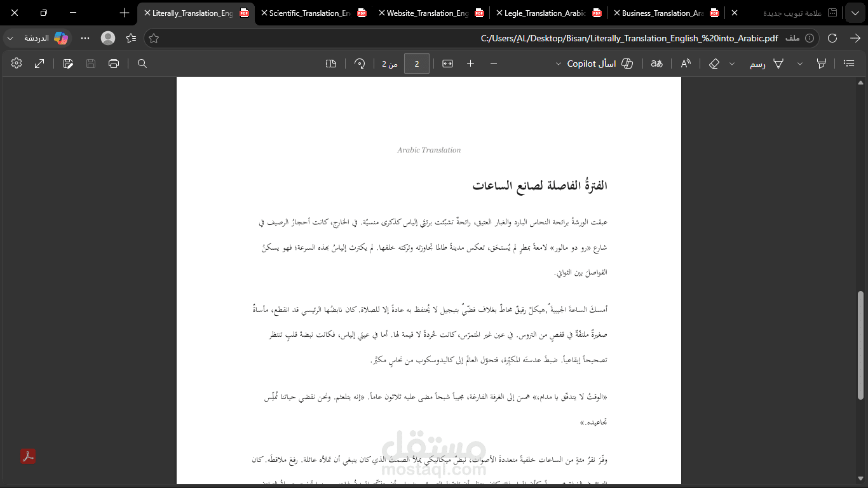Viewport: 868px width, 488px height.
Task: Refresh the page
Action: pos(832,38)
